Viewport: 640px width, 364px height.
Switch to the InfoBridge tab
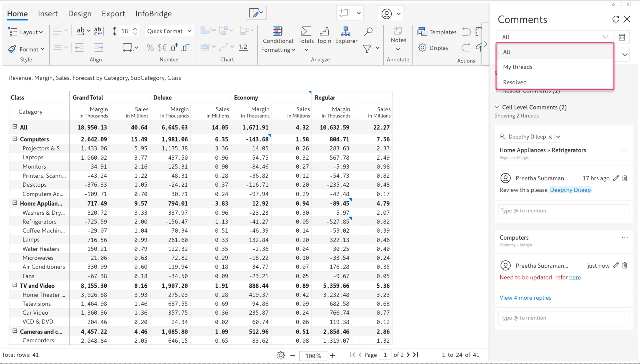tap(153, 14)
